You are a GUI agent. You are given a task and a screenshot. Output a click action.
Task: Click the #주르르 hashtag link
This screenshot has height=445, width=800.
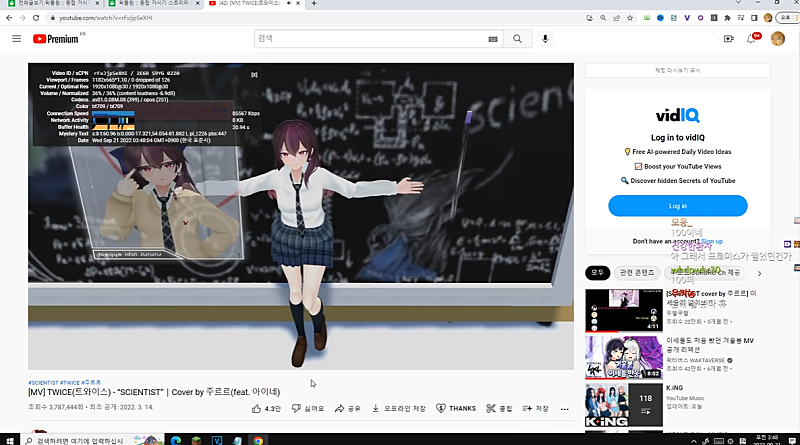(91, 383)
